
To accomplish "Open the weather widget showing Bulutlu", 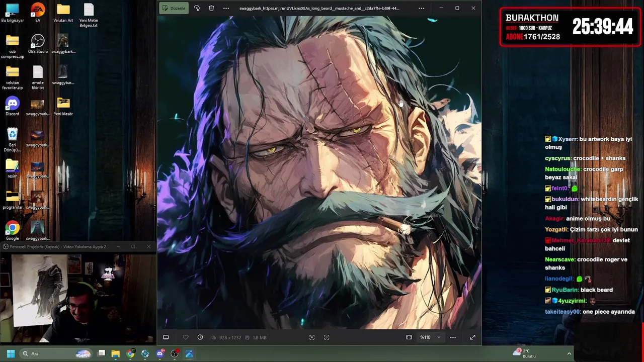I will pos(525,353).
